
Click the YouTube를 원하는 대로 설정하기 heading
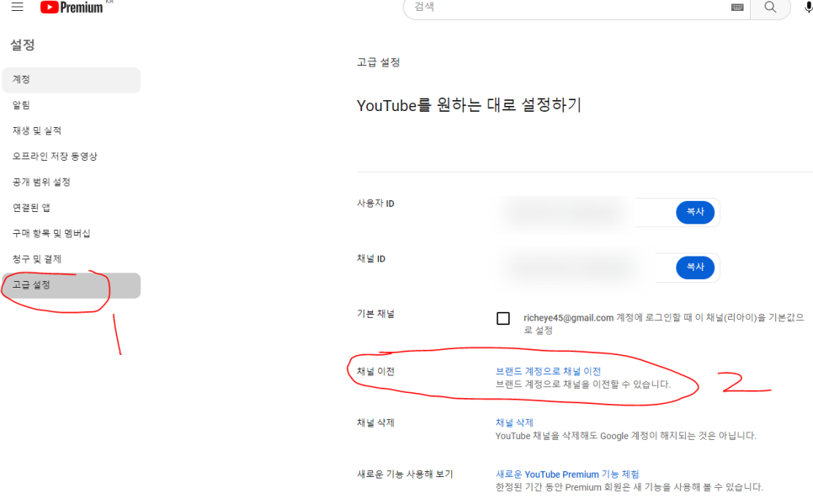pos(469,105)
